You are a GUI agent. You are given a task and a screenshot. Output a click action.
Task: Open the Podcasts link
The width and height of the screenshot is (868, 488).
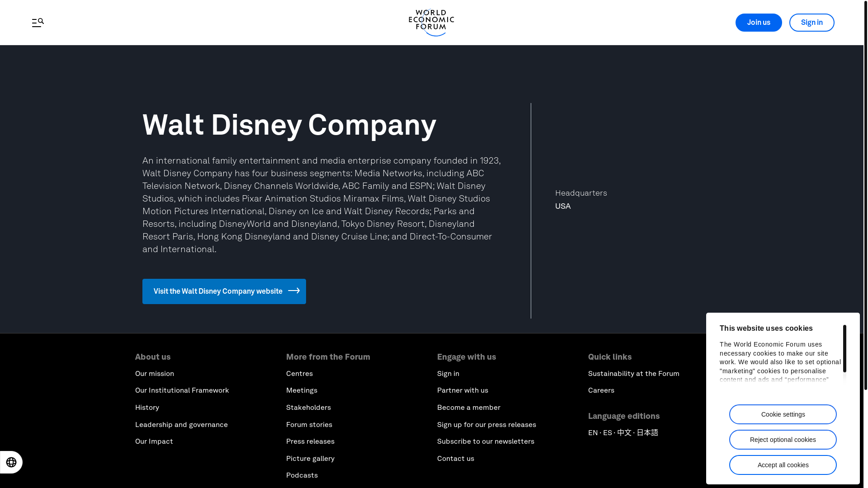click(302, 475)
